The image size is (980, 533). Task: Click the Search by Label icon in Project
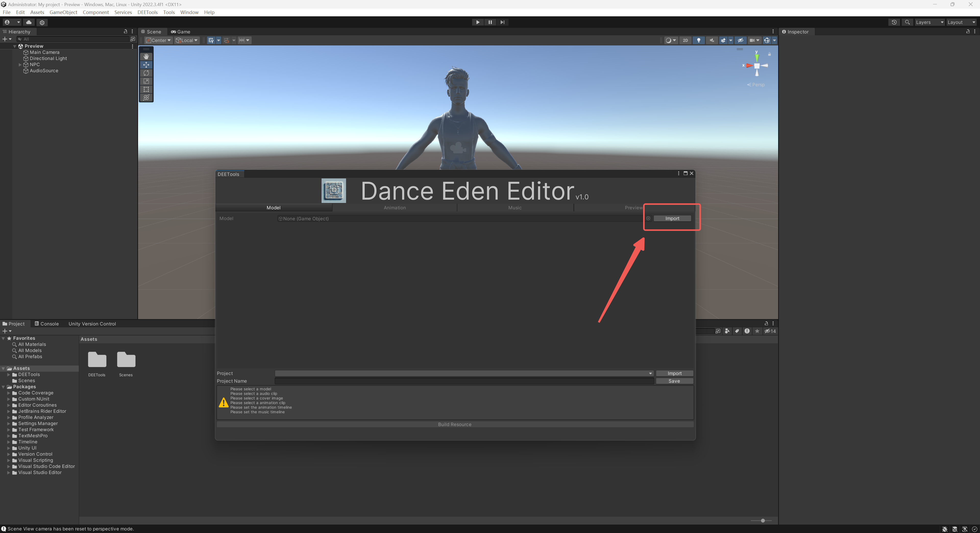pyautogui.click(x=737, y=331)
